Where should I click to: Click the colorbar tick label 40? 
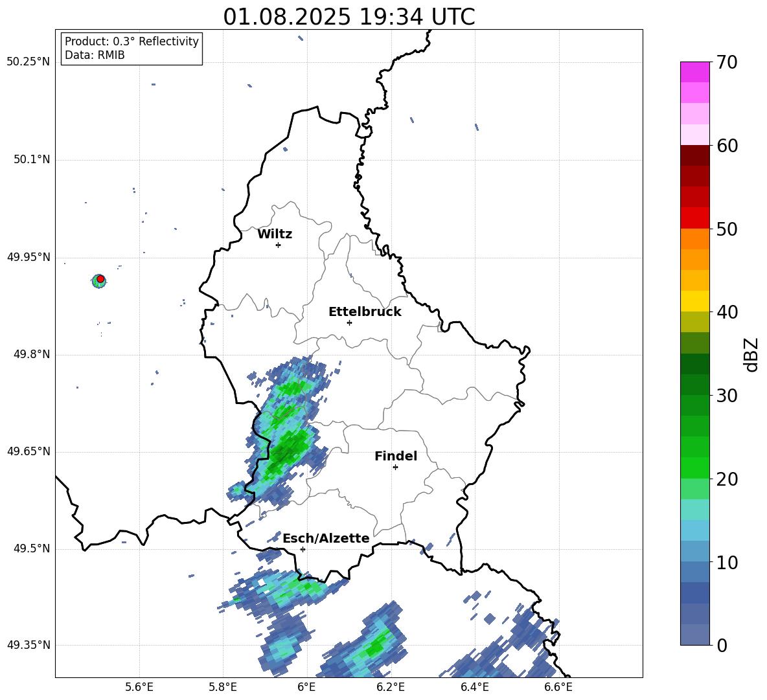point(727,312)
